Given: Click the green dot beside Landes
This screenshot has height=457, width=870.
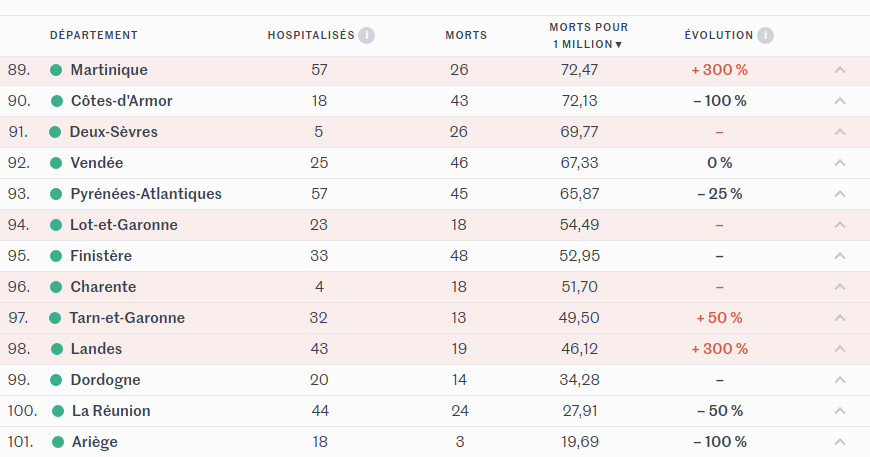Looking at the screenshot, I should 57,349.
